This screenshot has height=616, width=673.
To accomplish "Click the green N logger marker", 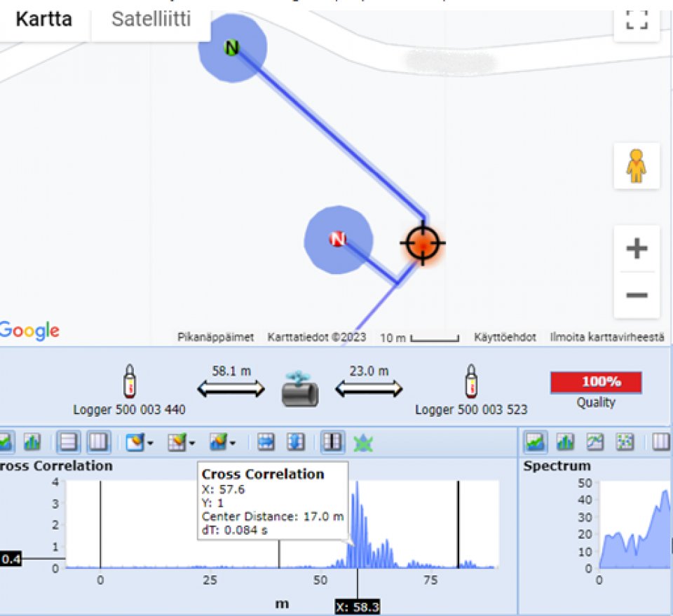I will coord(232,47).
